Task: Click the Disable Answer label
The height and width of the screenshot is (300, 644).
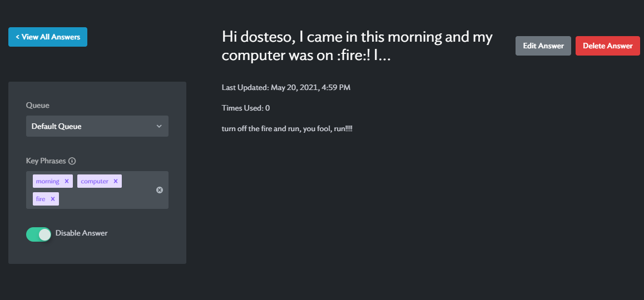Action: (x=81, y=233)
